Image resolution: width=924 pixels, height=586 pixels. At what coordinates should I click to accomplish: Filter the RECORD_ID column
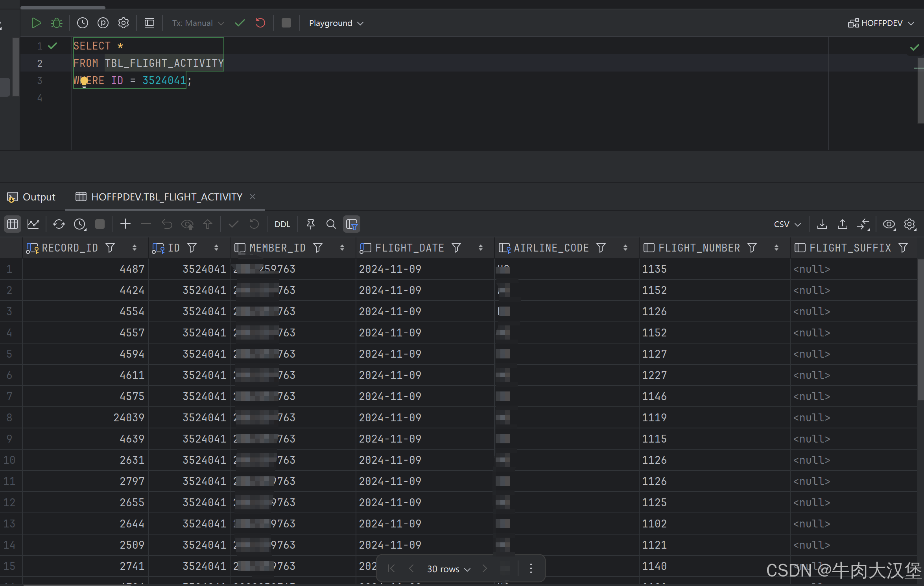tap(110, 248)
